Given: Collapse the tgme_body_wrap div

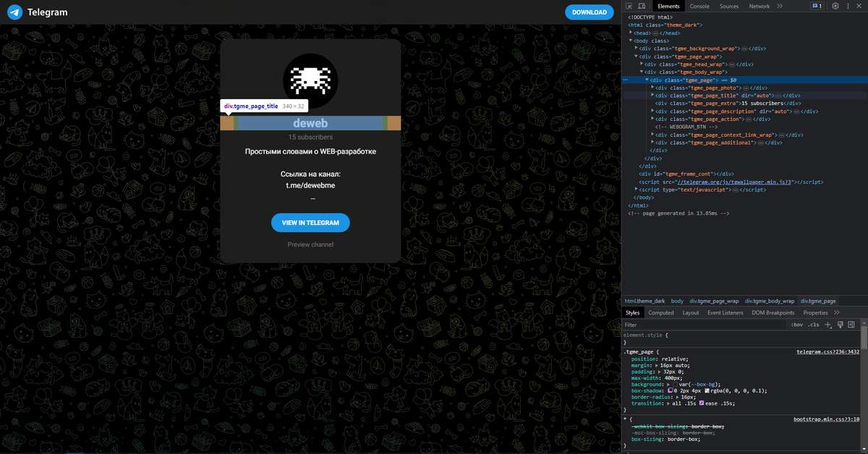Looking at the screenshot, I should tap(642, 72).
